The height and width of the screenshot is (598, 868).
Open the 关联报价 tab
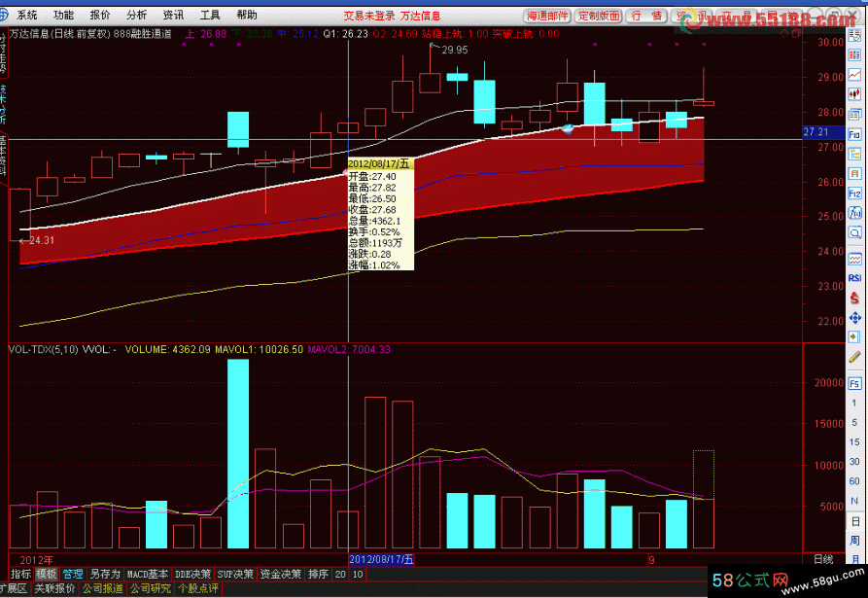[54, 588]
